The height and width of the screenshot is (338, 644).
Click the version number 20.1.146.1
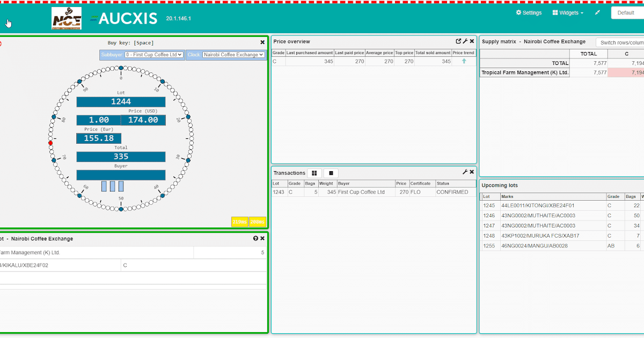tap(178, 18)
